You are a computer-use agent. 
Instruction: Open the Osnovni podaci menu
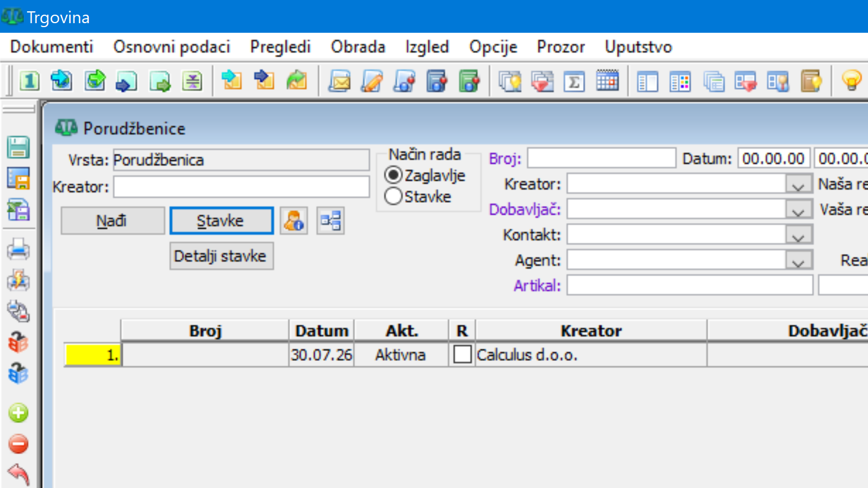(172, 47)
